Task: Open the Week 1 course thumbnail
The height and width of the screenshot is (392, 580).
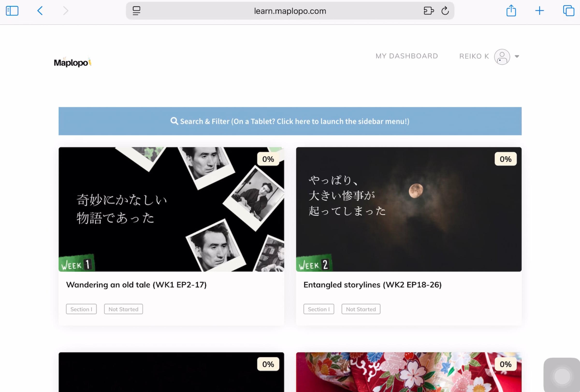Action: pos(171,209)
